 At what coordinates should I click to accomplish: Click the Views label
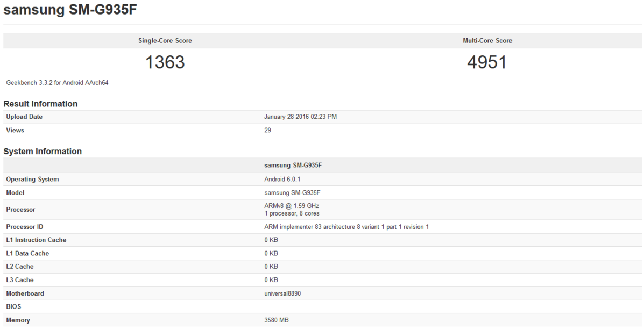(x=15, y=130)
